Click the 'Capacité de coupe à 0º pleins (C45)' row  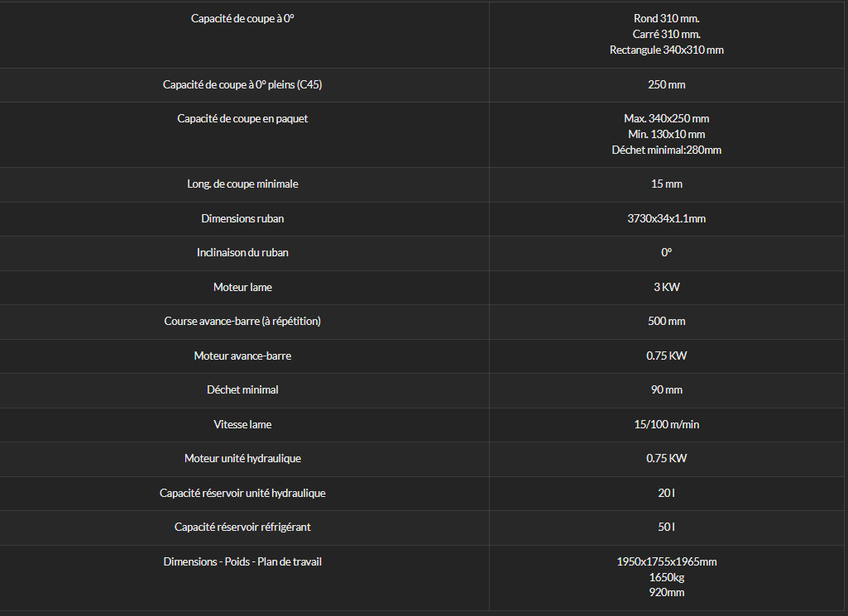[x=423, y=85]
